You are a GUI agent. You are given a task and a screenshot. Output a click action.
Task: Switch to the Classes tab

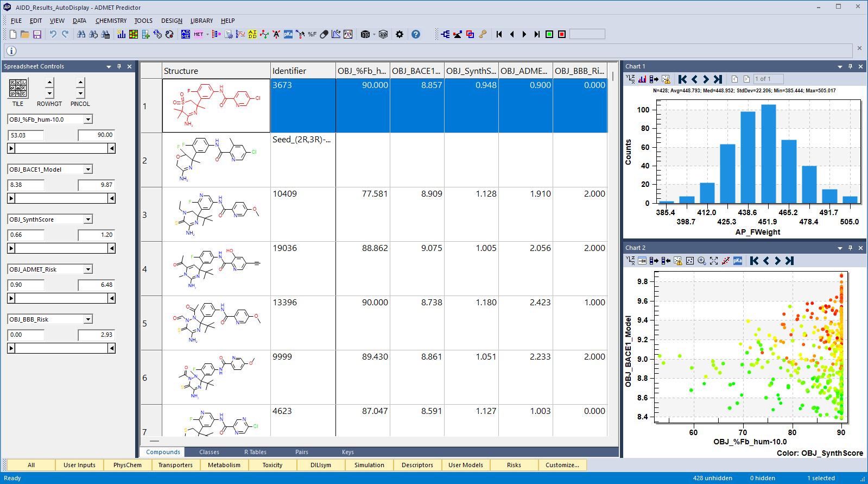coord(209,452)
